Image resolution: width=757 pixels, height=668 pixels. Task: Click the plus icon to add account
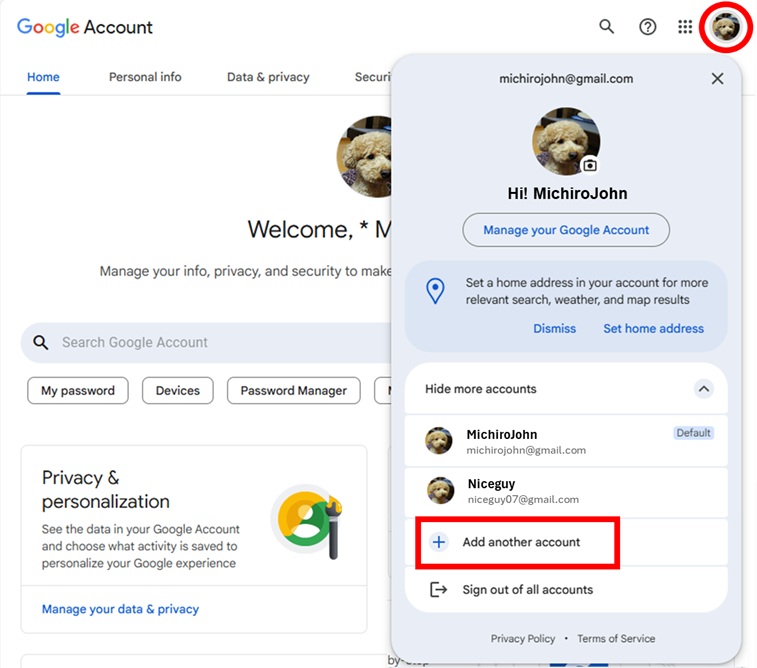pos(438,542)
